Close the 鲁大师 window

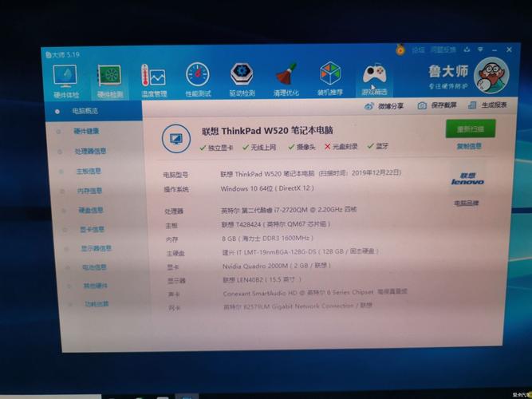point(509,49)
